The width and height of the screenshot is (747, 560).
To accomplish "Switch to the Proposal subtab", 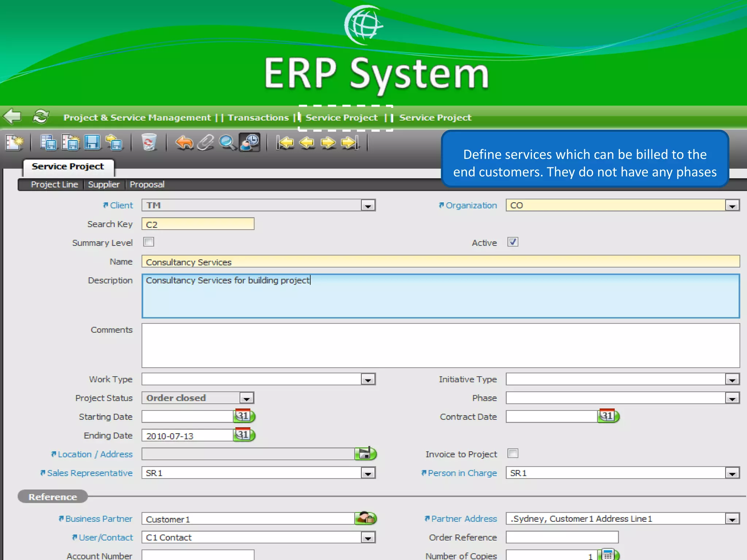I will tap(147, 184).
